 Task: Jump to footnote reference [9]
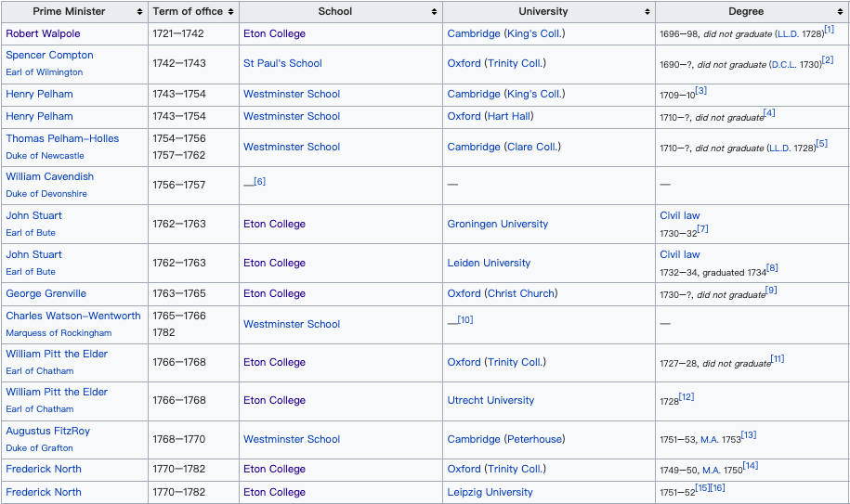click(x=771, y=291)
